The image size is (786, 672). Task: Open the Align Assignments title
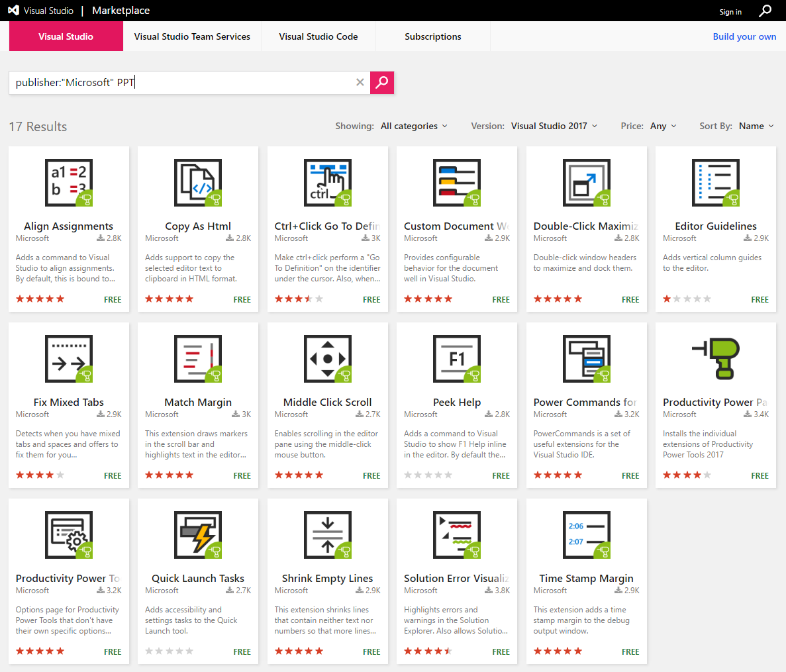point(69,226)
